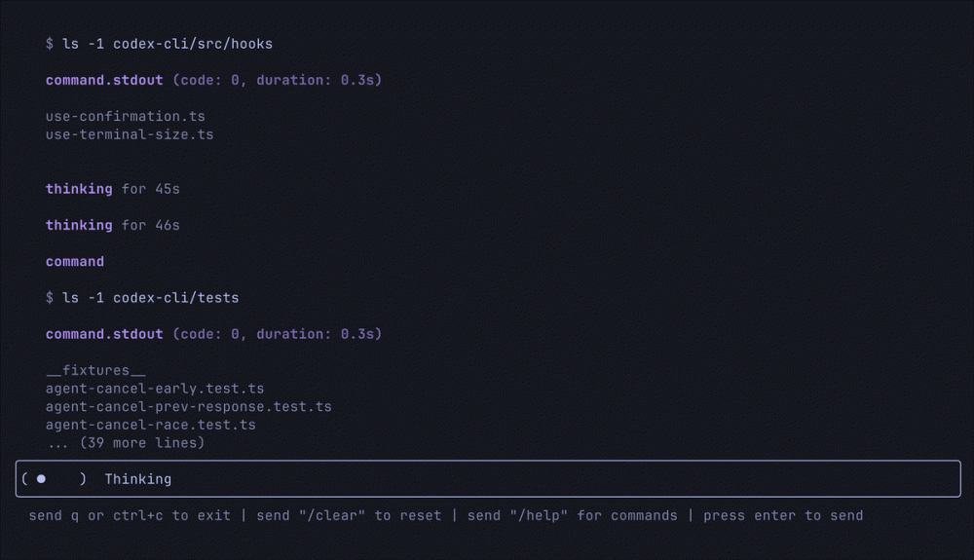This screenshot has height=560, width=974.
Task: Click agent-cancel-race.test.ts in the output
Action: pos(151,425)
